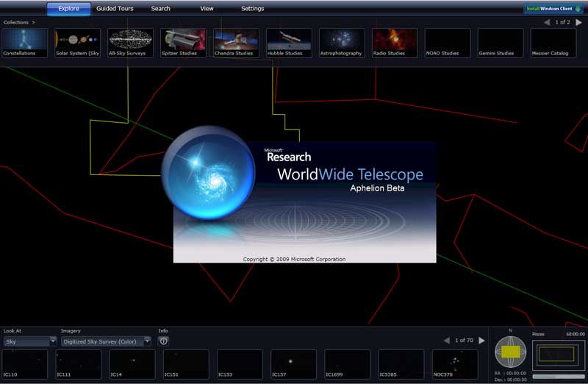Screen dimensions: 588x384
Task: Select the IC5385 thumbnail
Action: [x=401, y=364]
